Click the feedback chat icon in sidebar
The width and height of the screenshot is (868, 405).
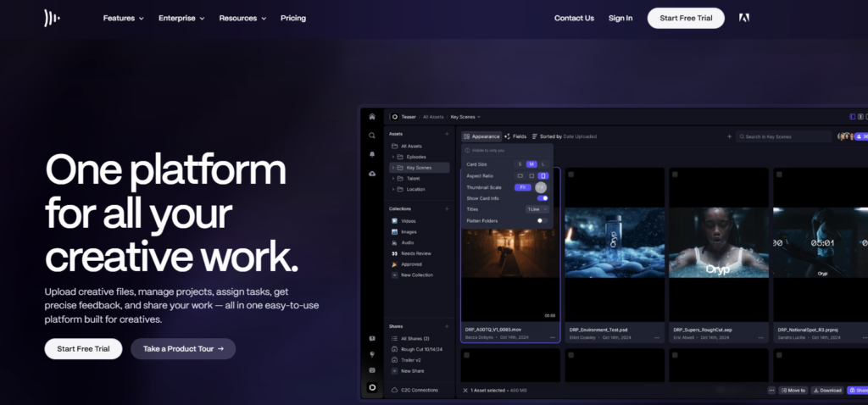pyautogui.click(x=372, y=339)
